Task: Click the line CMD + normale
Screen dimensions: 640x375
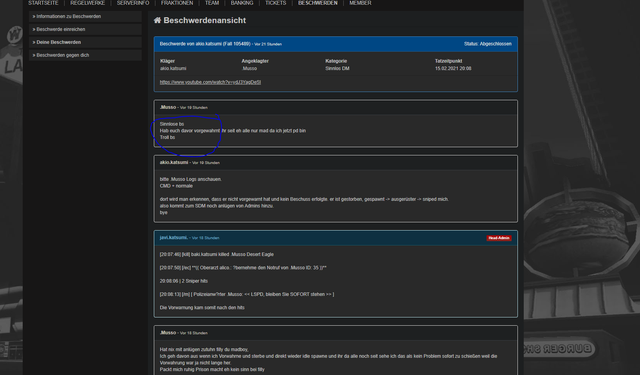Action: point(176,186)
